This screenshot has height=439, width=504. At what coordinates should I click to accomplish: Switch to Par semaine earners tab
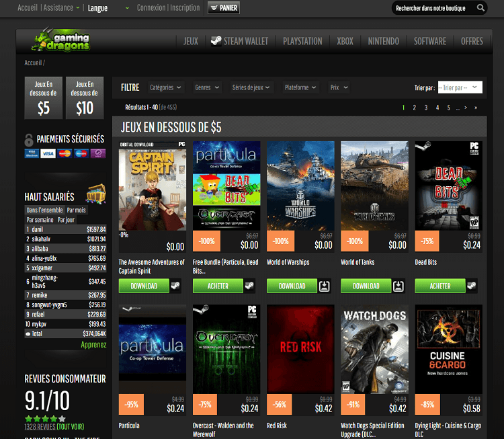40,220
